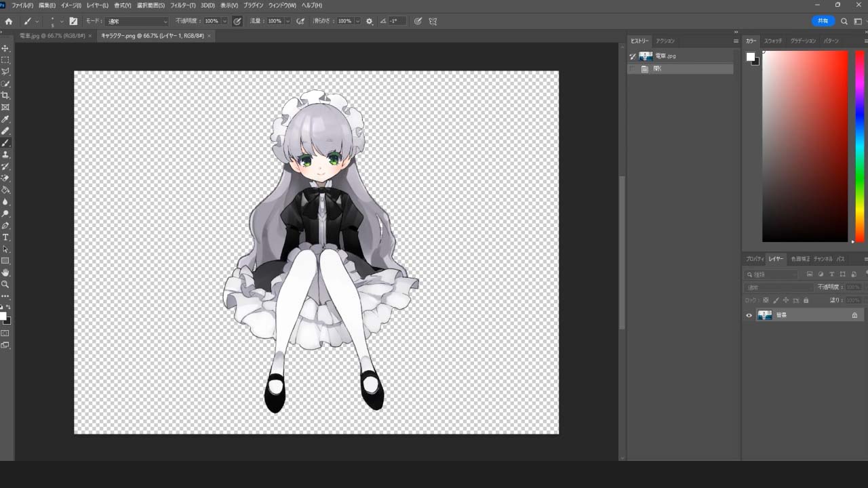Image resolution: width=868 pixels, height=488 pixels.
Task: Switch to the グラデーション panel tab
Action: (x=803, y=41)
